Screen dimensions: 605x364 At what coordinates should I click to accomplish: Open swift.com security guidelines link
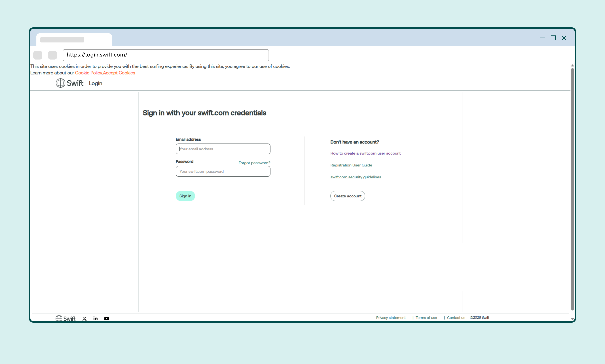[355, 177]
